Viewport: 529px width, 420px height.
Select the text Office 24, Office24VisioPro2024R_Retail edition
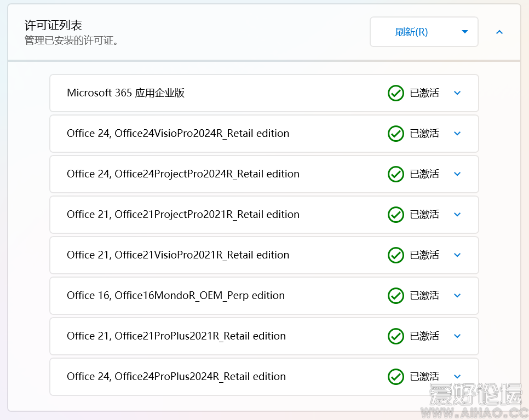178,133
